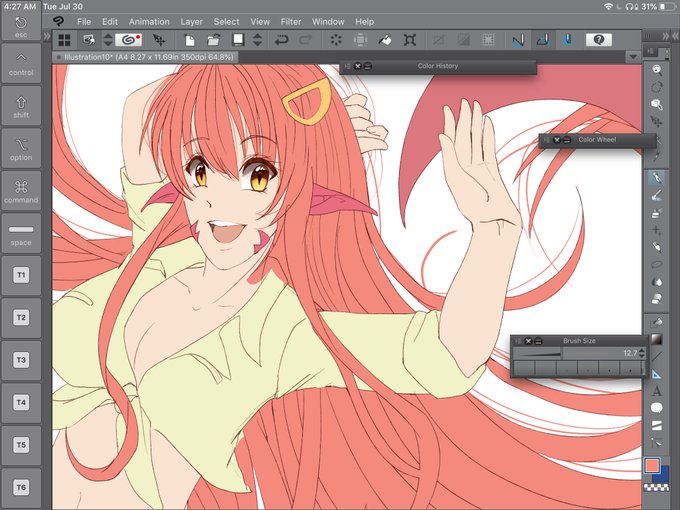The width and height of the screenshot is (680, 510).
Task: Close the Brush Size palette
Action: [x=528, y=341]
